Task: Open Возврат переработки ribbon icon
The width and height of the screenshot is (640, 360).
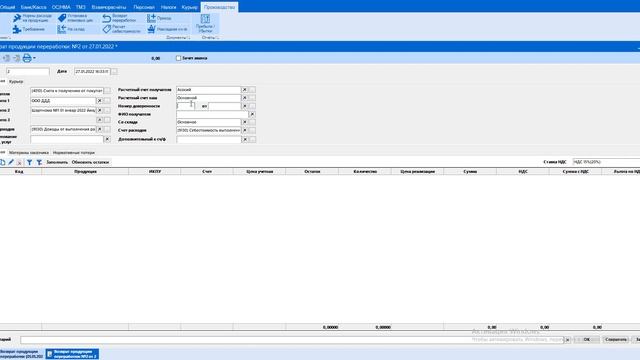Action: click(x=107, y=18)
